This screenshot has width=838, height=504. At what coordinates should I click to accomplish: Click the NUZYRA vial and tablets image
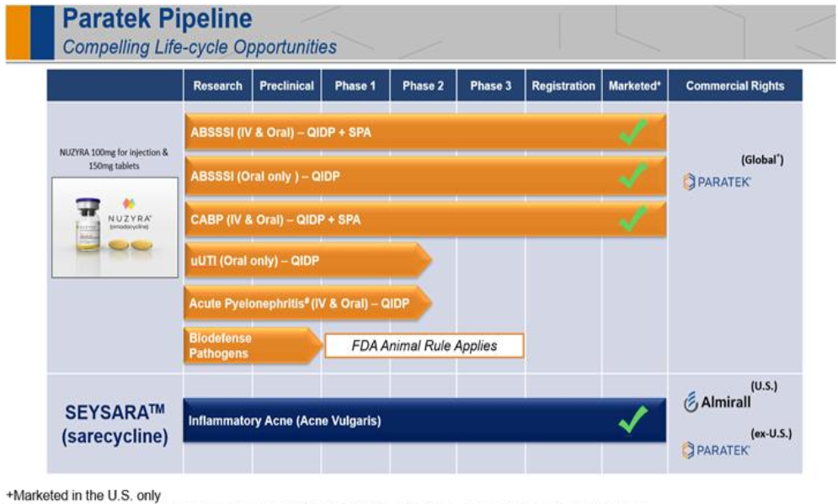(x=115, y=227)
